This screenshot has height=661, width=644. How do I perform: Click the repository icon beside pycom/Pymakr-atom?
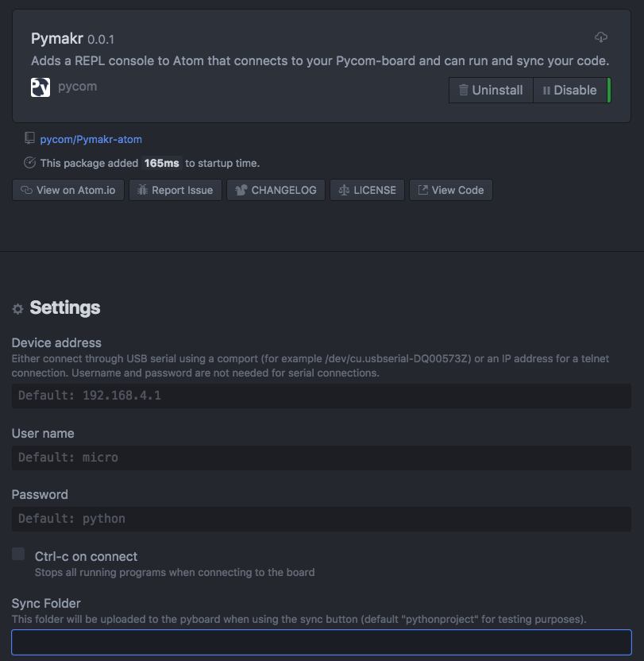(29, 139)
